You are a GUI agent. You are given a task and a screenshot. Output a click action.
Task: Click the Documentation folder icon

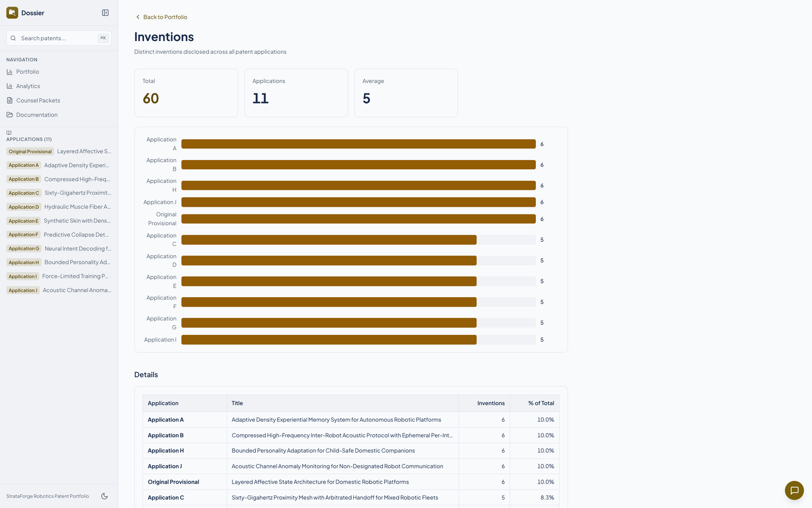[10, 115]
